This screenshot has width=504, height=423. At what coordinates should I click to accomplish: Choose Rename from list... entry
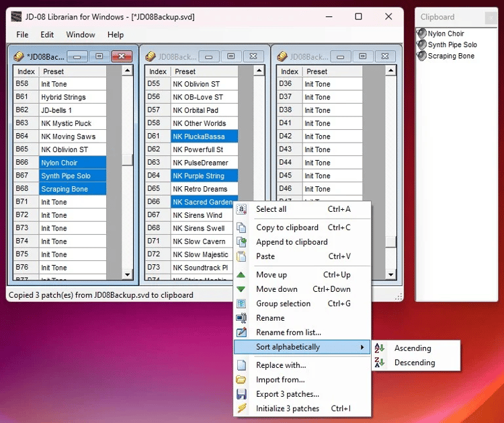coord(302,332)
